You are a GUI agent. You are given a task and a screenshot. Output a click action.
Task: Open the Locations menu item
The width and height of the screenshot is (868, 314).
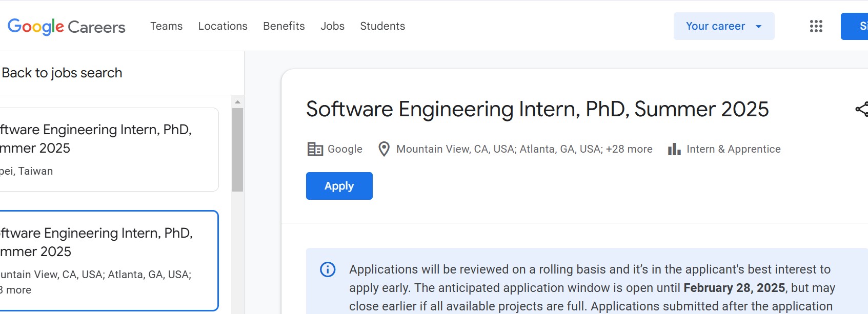coord(223,26)
